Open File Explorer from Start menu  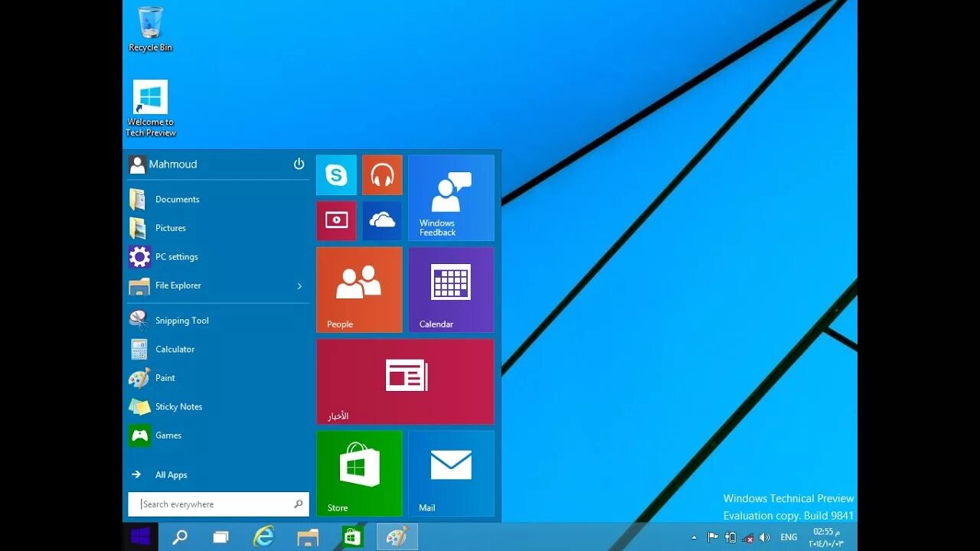[x=218, y=285]
